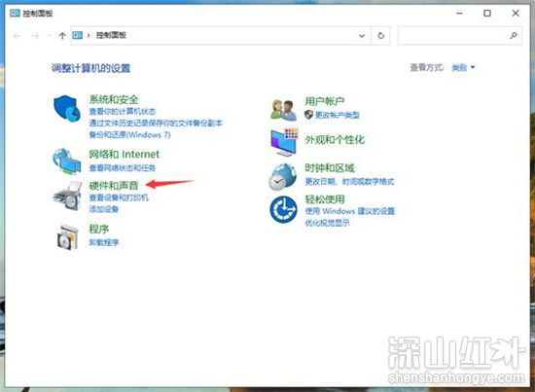Viewport: 535px width, 392px height.
Task: Open the Hardware and Sound printer icon
Action: pyautogui.click(x=67, y=196)
